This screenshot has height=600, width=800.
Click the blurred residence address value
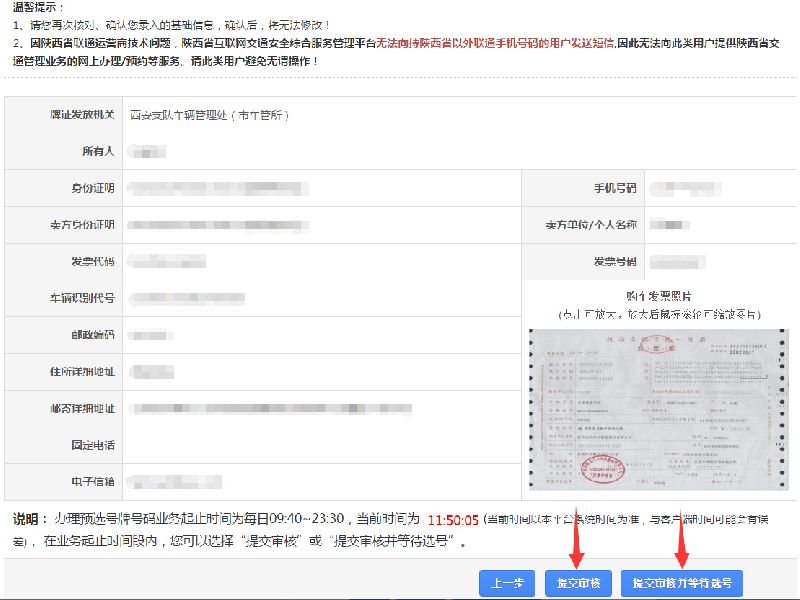click(x=152, y=372)
